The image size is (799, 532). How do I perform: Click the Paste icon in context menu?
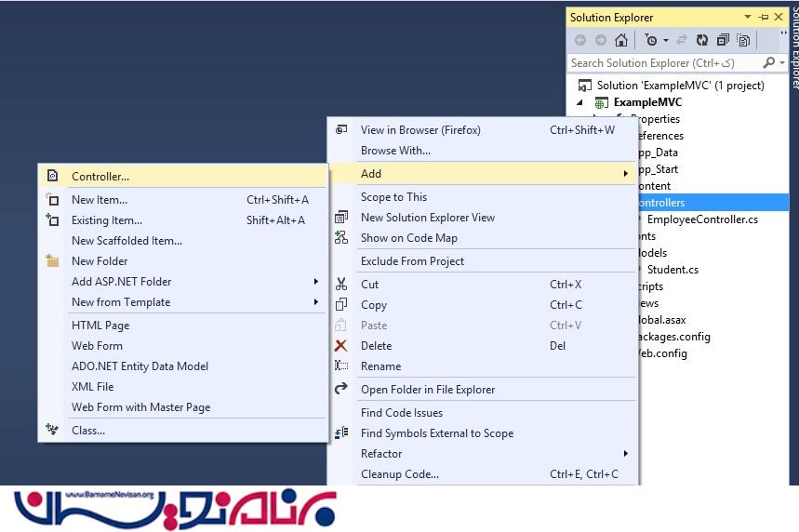tap(340, 325)
